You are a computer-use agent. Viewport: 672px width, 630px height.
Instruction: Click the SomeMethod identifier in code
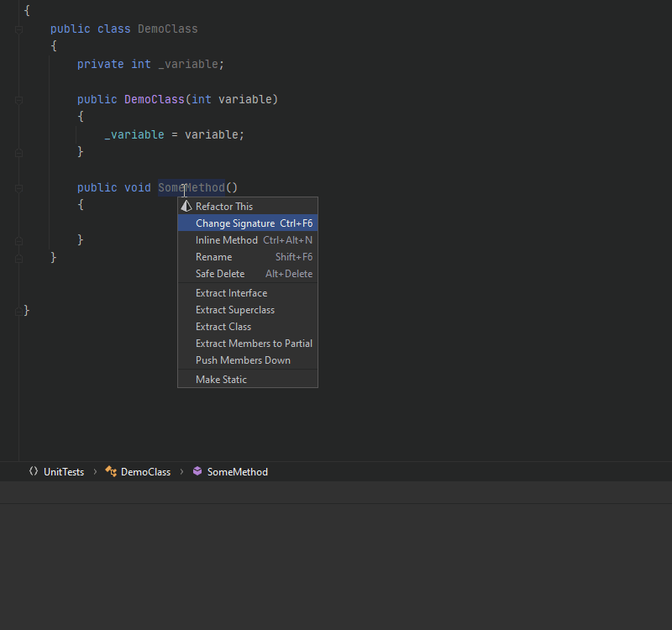(192, 187)
